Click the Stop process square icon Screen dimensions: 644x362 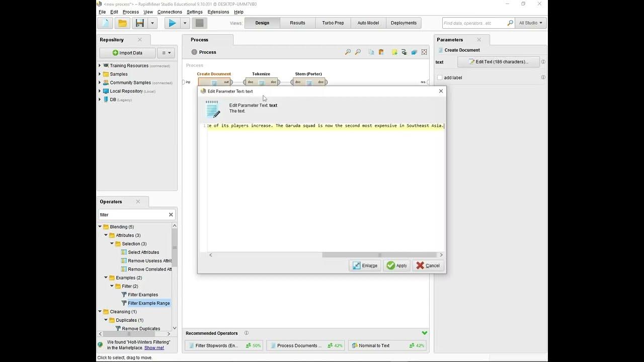coord(200,23)
